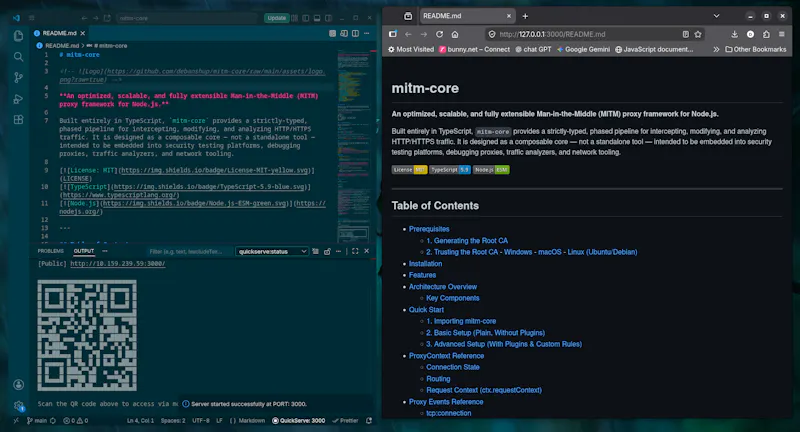The image size is (800, 432).
Task: Open Customize Layout in the VS Code title bar
Action: point(294,18)
